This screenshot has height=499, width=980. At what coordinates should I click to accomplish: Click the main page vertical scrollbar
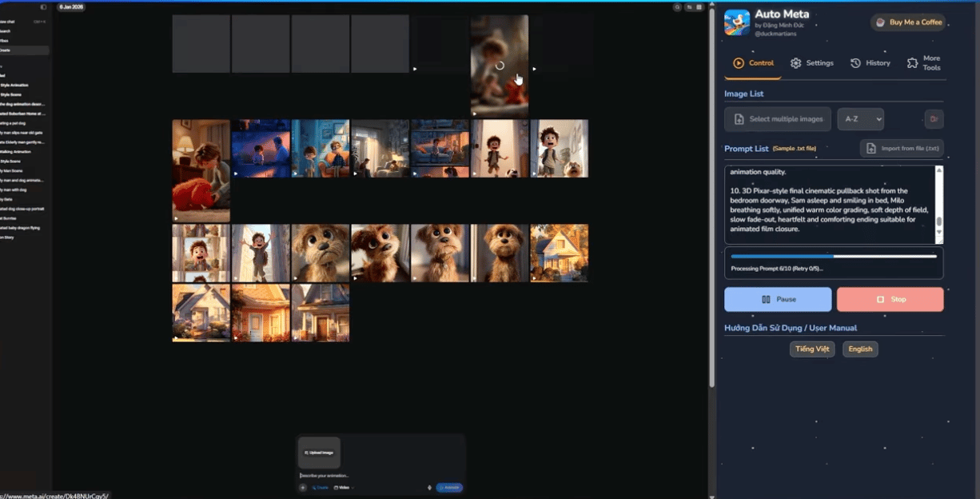click(712, 200)
